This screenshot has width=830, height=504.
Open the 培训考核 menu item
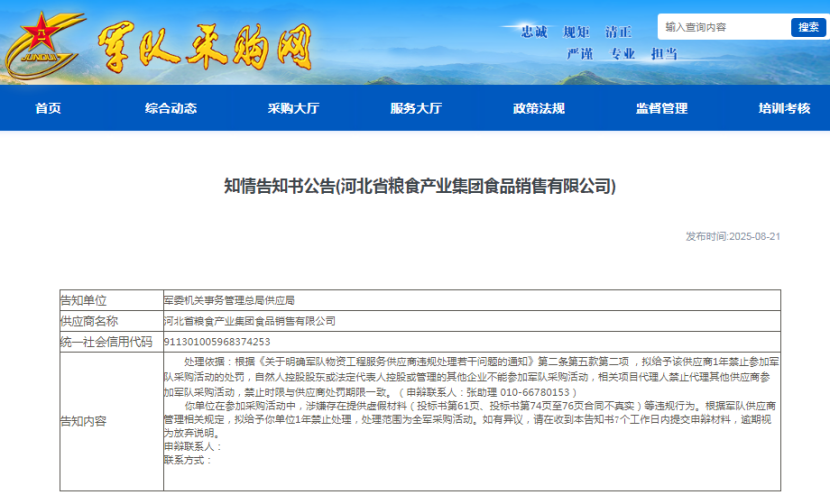[x=784, y=109]
